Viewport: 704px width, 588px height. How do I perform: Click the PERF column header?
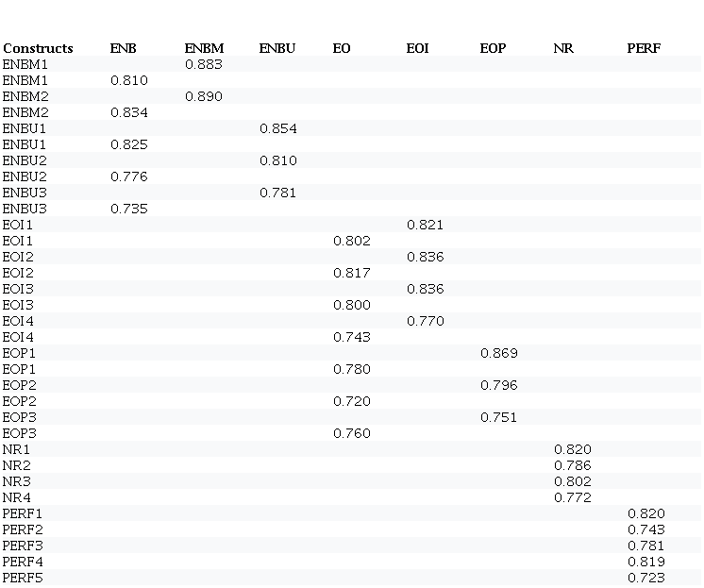pos(644,48)
